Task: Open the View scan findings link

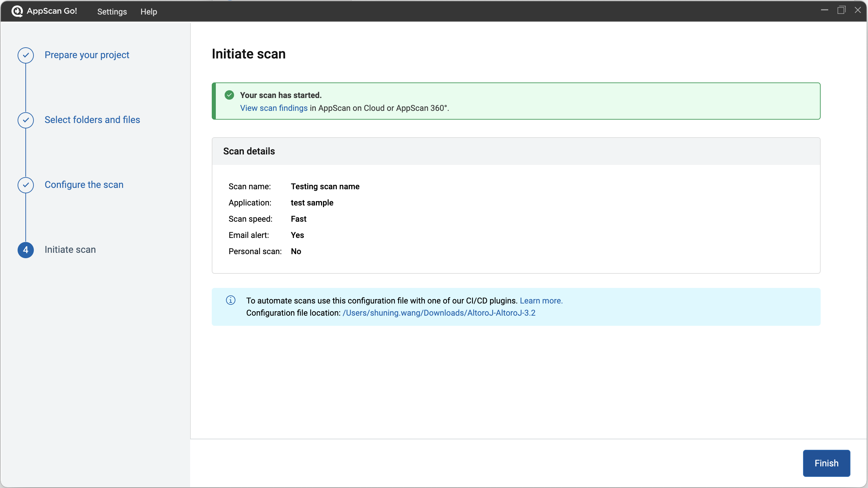Action: point(274,108)
